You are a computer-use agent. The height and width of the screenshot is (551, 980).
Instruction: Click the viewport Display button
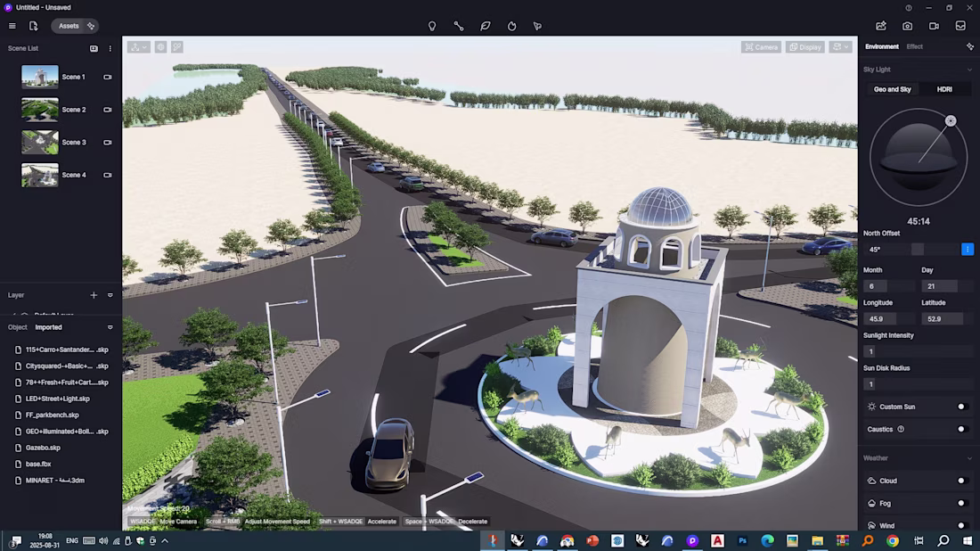click(805, 47)
